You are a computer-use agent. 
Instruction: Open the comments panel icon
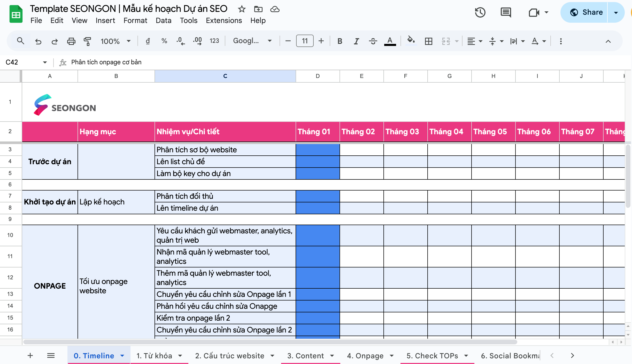coord(505,12)
